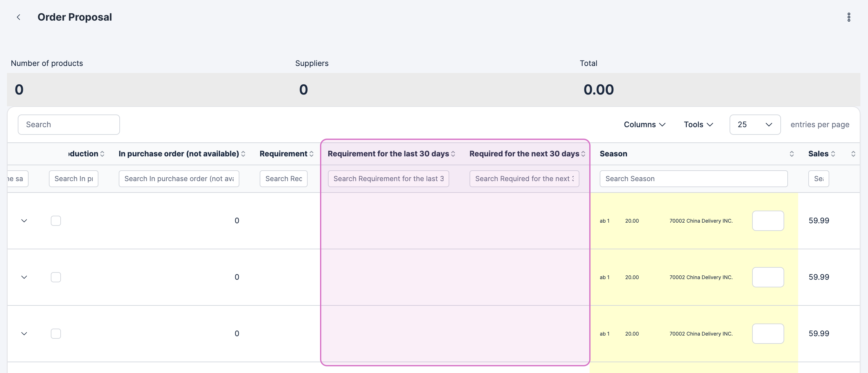This screenshot has width=868, height=373.
Task: Focus the Search Required for the next 30 filter
Action: [x=524, y=179]
